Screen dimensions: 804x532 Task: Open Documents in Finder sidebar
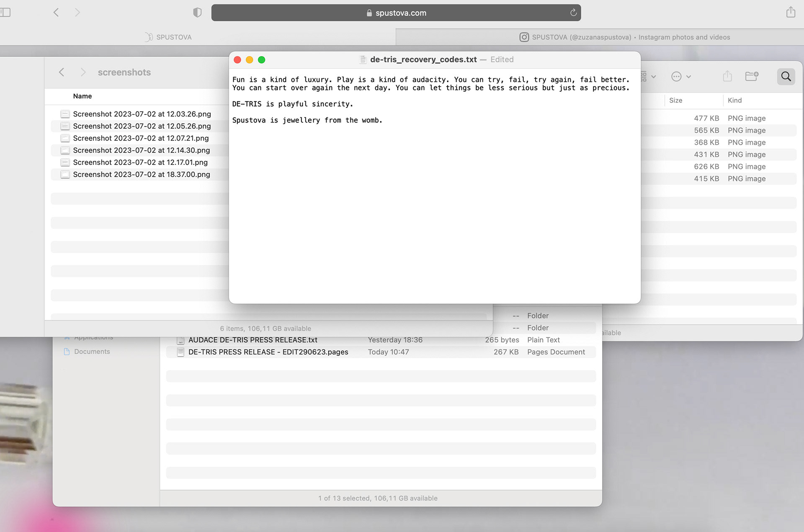tap(92, 352)
